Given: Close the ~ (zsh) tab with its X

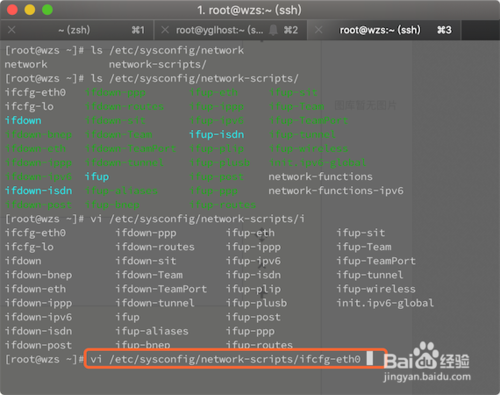Looking at the screenshot, I should pos(12,30).
